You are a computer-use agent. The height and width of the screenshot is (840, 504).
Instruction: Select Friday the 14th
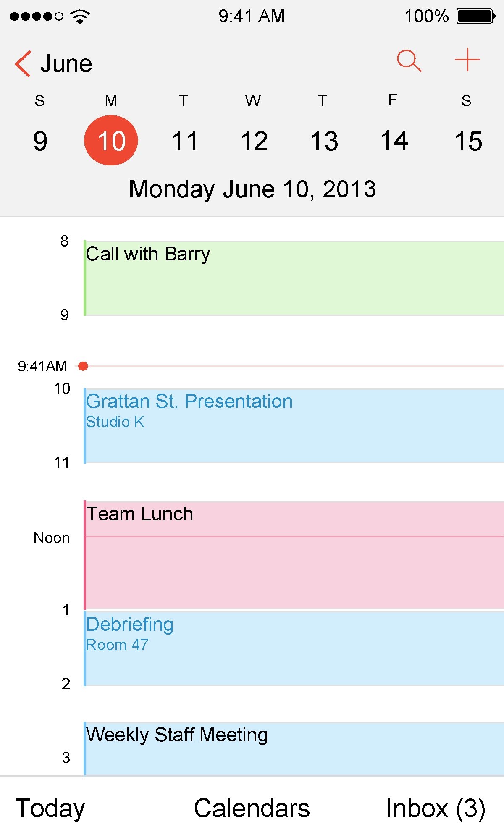pyautogui.click(x=394, y=141)
